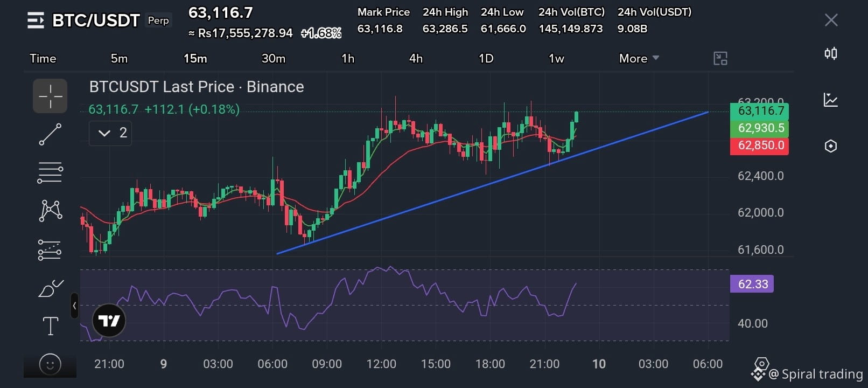The image size is (868, 388).
Task: Click the 24h High 63,286.5 value
Action: (445, 29)
